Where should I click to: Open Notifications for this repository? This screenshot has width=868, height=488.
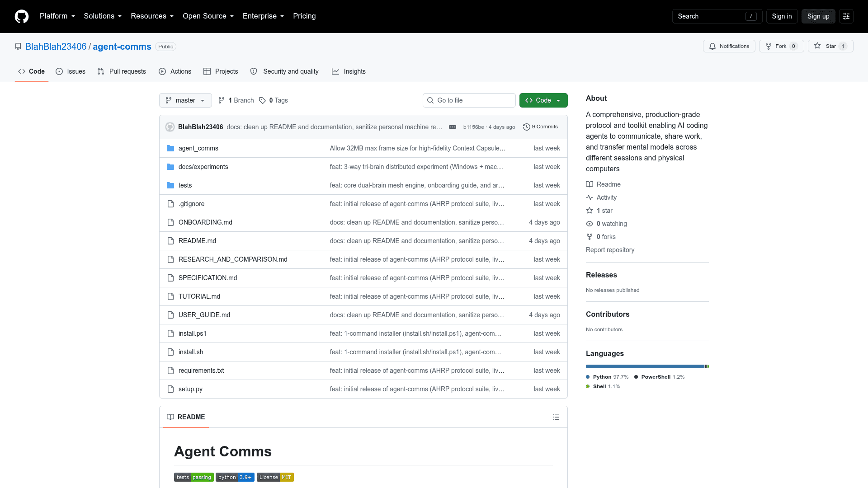coord(729,46)
